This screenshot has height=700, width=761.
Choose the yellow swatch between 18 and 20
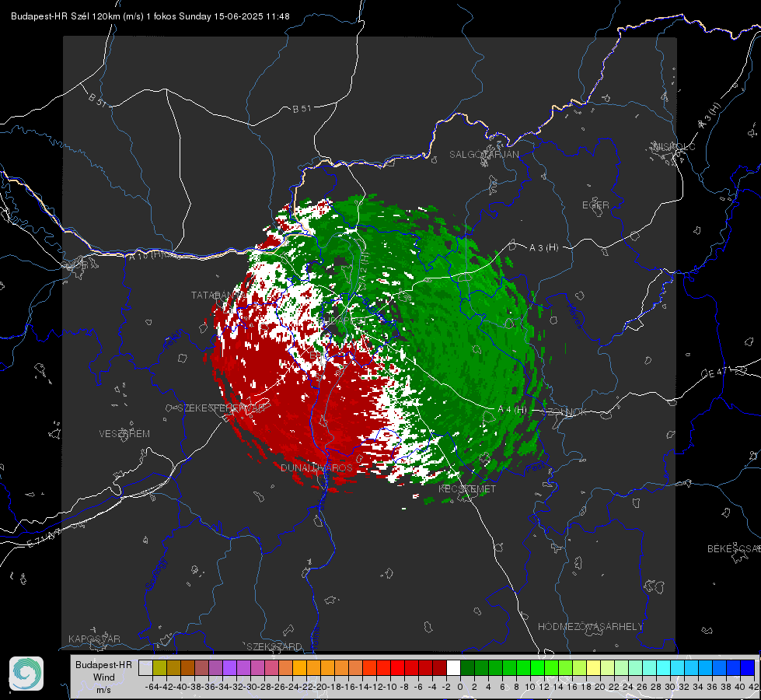[x=594, y=667]
